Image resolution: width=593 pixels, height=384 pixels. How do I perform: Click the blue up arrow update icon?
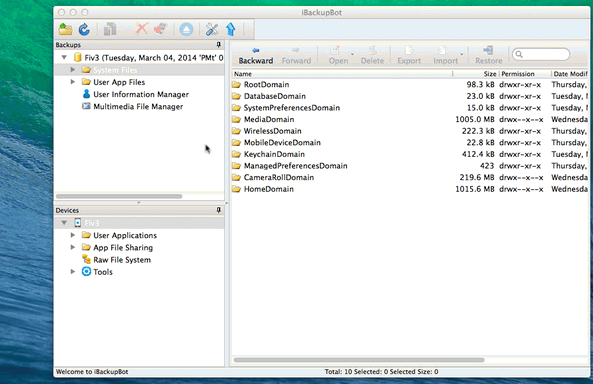click(x=231, y=29)
